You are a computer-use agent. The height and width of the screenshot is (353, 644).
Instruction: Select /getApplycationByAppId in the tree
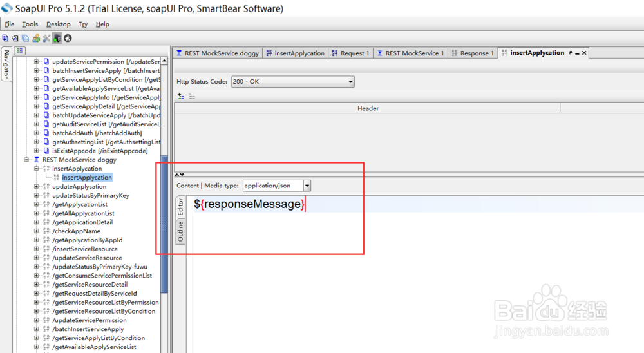point(87,240)
